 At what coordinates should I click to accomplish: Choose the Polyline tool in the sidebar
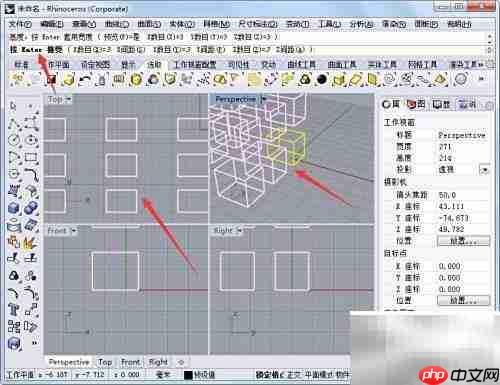point(13,123)
